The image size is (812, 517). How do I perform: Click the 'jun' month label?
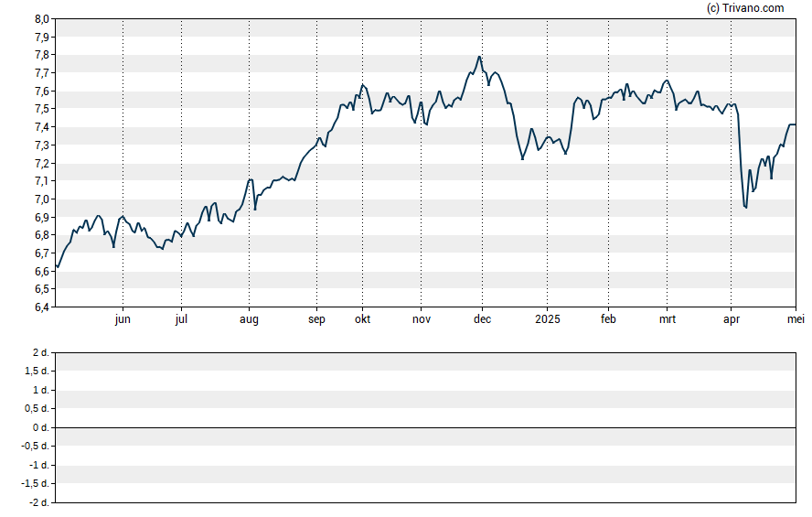click(123, 319)
